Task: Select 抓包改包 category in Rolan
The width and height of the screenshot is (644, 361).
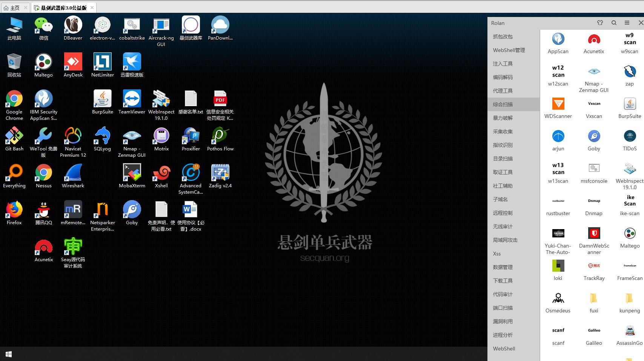Action: point(513,37)
